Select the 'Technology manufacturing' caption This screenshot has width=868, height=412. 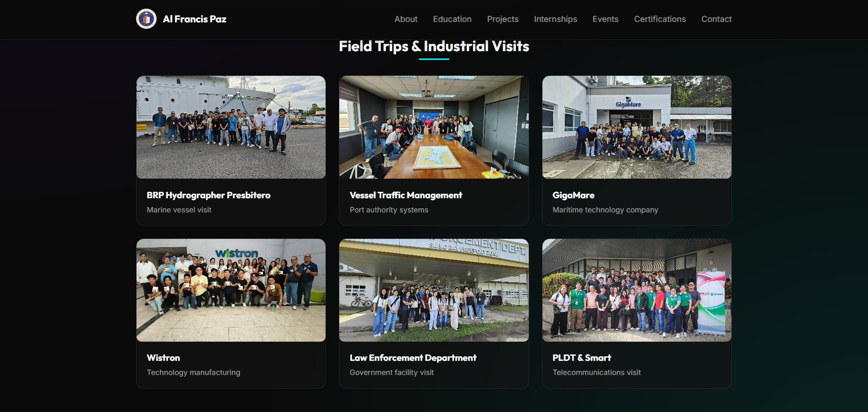click(194, 372)
